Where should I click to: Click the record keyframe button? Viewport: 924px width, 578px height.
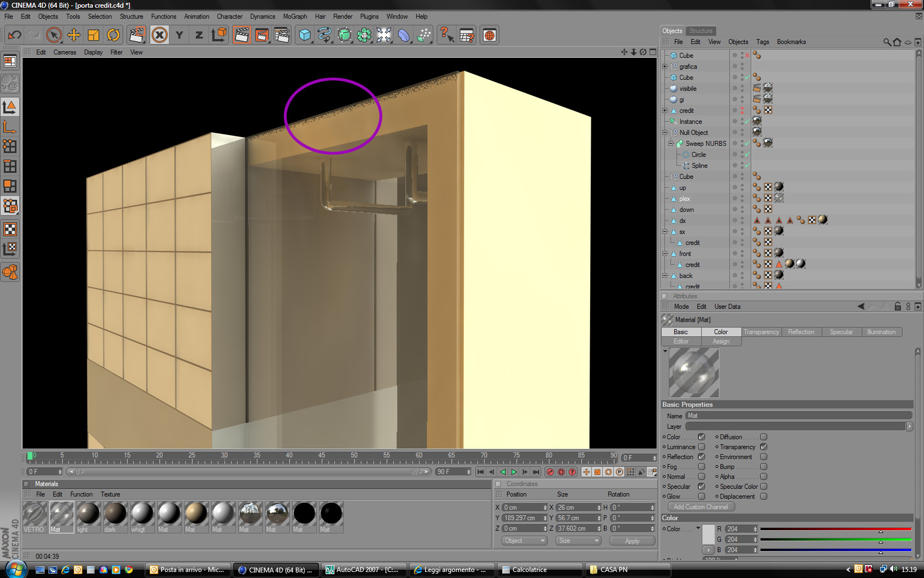[550, 472]
